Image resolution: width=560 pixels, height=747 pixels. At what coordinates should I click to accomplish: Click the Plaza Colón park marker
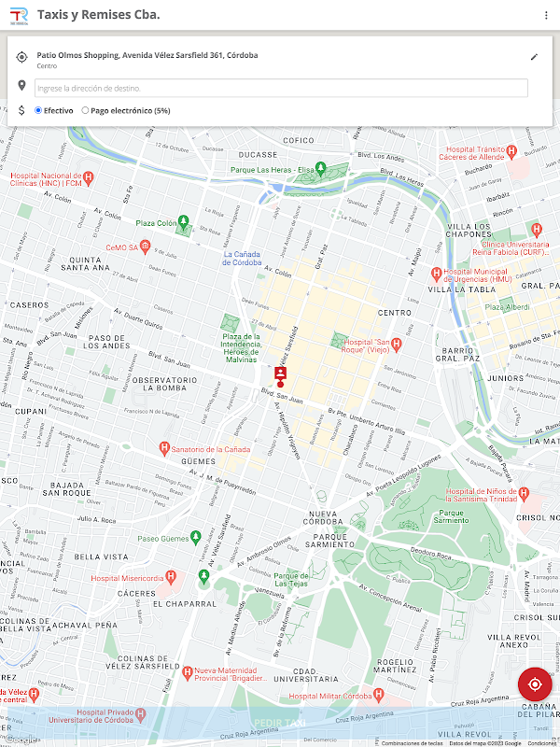point(183,221)
